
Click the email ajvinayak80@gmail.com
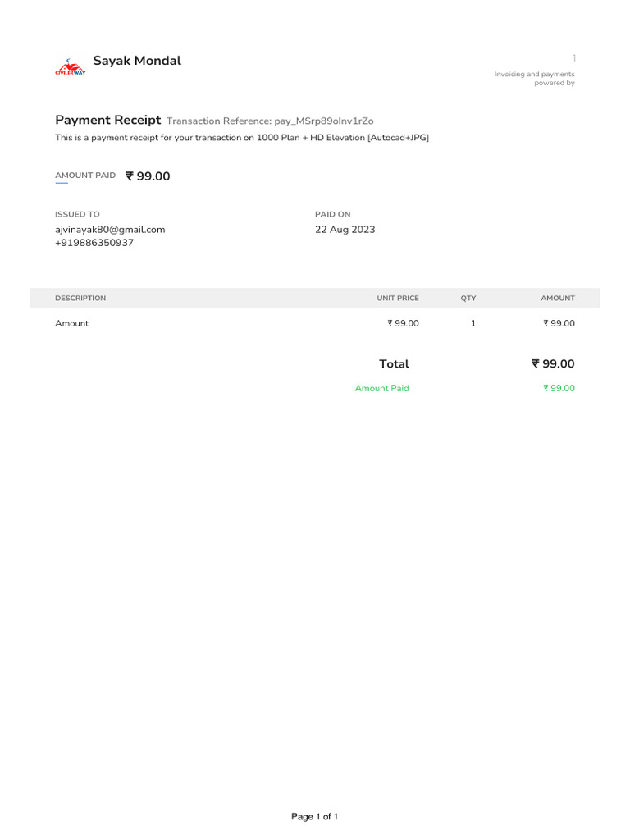tap(110, 230)
